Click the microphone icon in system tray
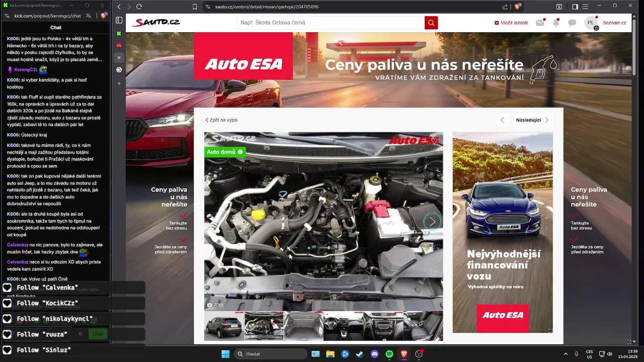 (577, 354)
